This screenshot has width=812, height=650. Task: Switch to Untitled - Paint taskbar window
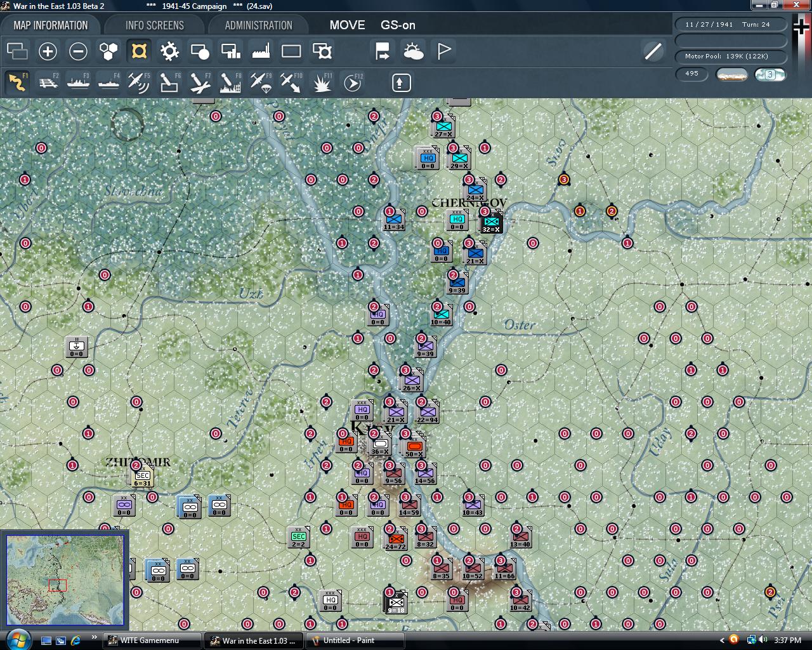click(x=355, y=640)
